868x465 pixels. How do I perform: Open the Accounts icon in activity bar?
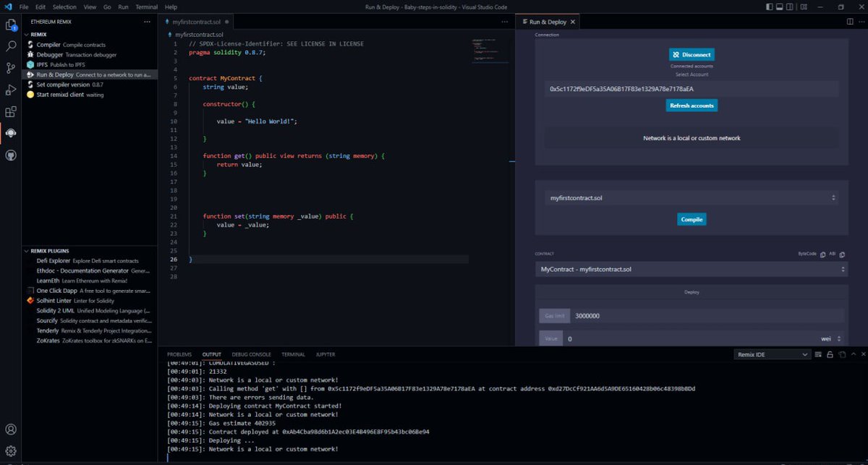pyautogui.click(x=11, y=430)
